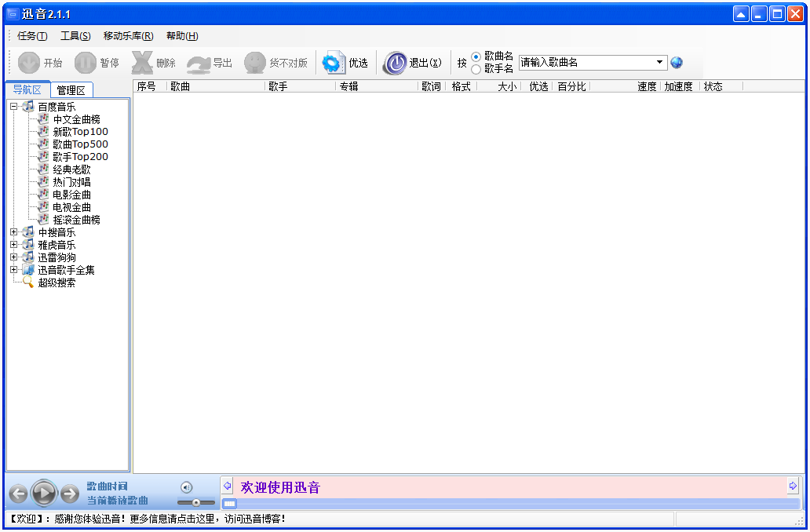Click the 开始 start download icon

[29, 63]
